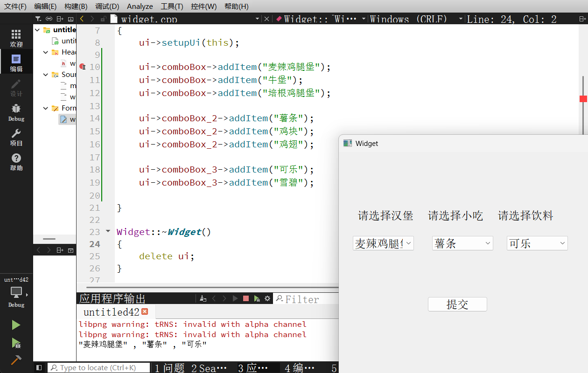Select the untitled42 output tab

(116, 312)
